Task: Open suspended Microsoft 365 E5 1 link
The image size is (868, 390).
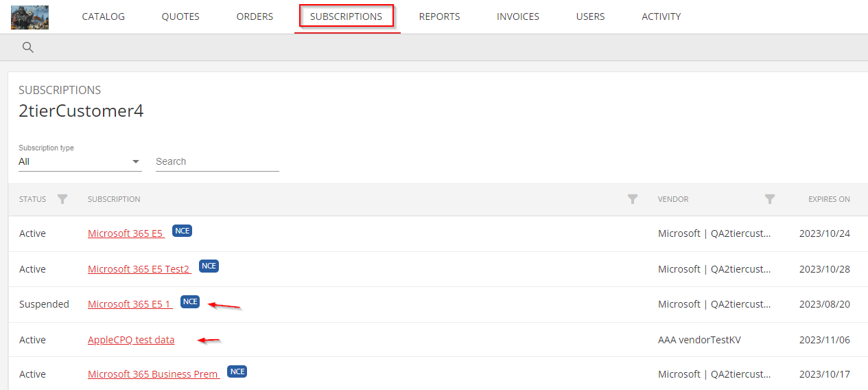Action: pyautogui.click(x=130, y=304)
